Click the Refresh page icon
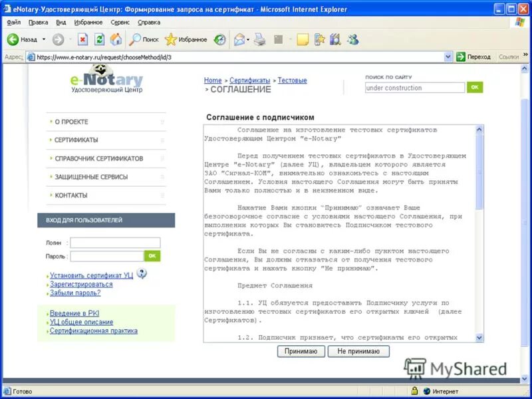Screen dimensions: 532x399 point(99,40)
